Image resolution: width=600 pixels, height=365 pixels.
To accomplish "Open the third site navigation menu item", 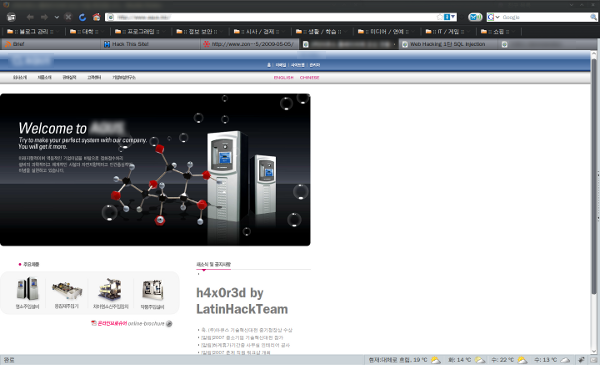I will point(69,77).
